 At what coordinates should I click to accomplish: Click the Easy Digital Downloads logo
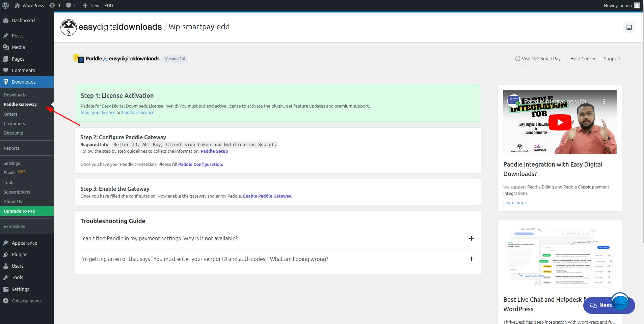pyautogui.click(x=111, y=27)
